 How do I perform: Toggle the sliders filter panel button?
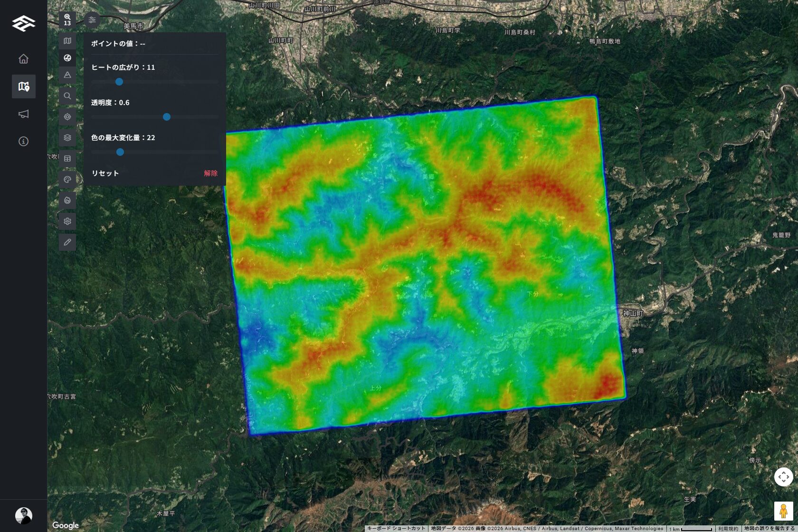point(92,20)
